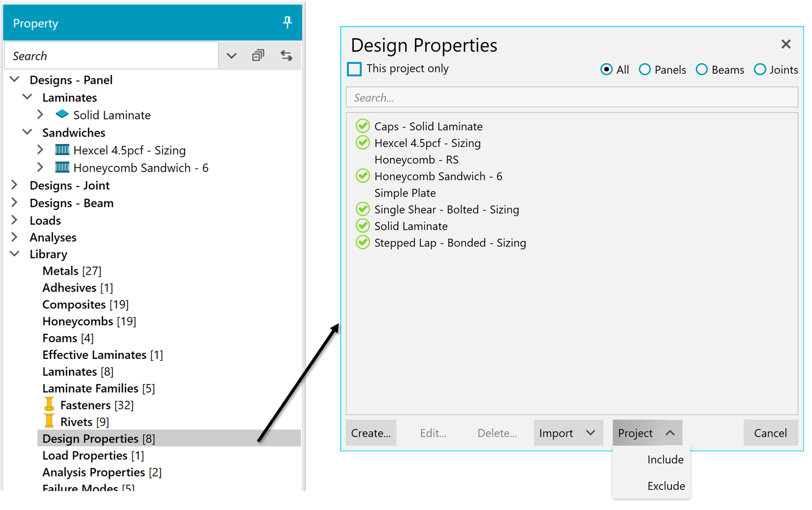This screenshot has height=510, width=812.
Task: Enable This project only checkbox
Action: click(x=354, y=69)
